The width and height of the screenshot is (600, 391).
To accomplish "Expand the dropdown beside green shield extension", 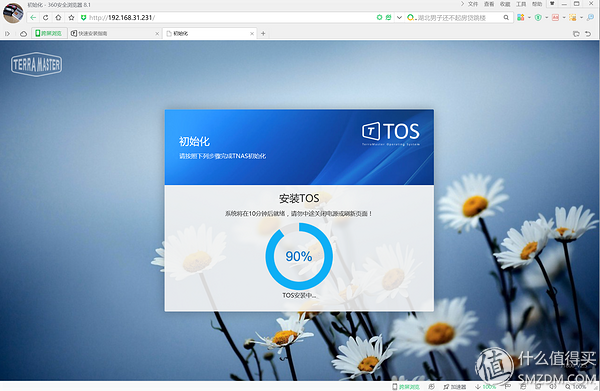I will [546, 18].
